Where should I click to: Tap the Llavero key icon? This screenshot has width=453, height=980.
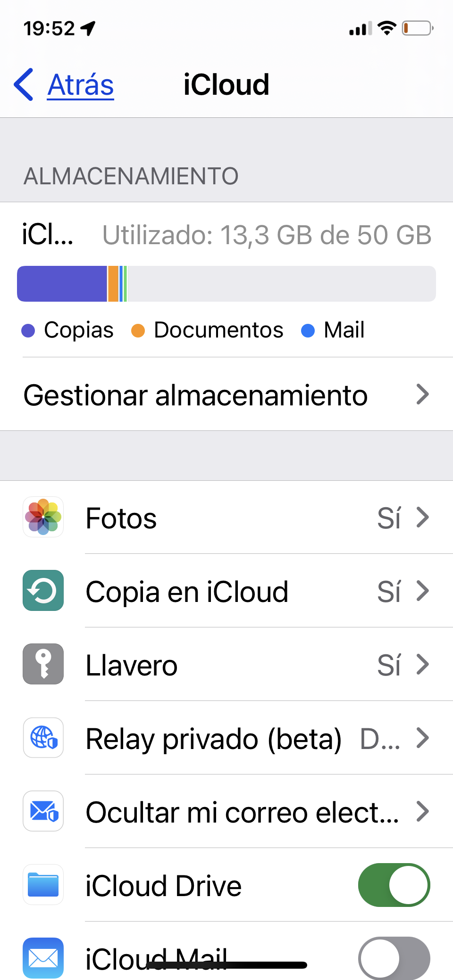pyautogui.click(x=43, y=664)
